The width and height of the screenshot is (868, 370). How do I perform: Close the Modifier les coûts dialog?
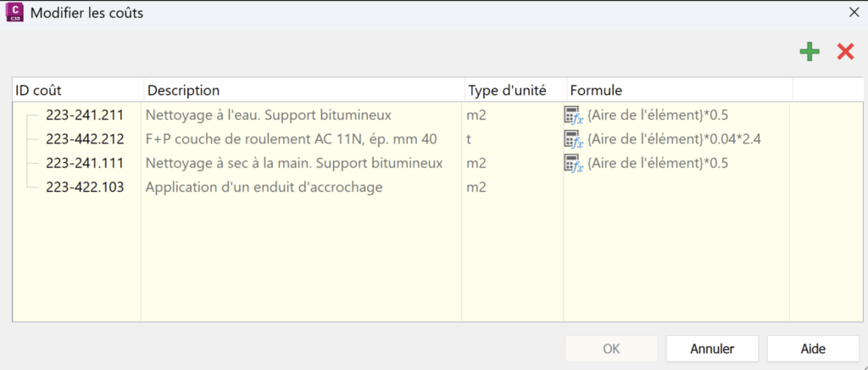click(854, 13)
